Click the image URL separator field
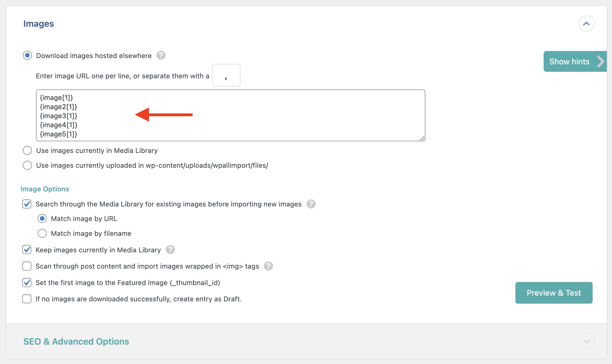Viewport: 612px width, 364px height. [x=226, y=75]
